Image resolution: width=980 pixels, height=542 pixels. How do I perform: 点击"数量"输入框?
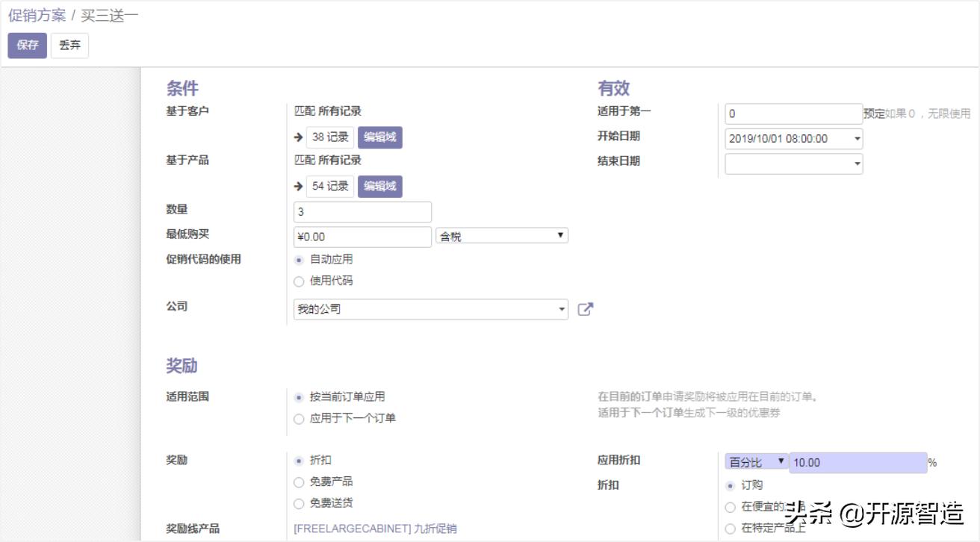pos(362,211)
